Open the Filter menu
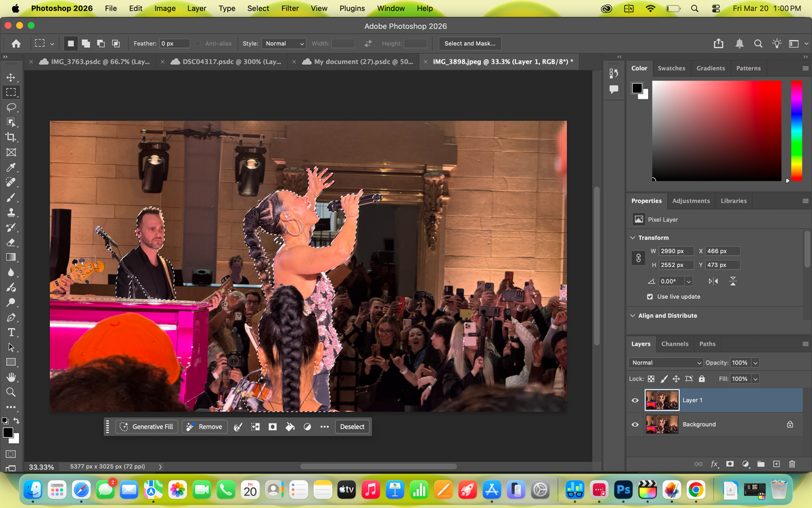 click(x=290, y=8)
